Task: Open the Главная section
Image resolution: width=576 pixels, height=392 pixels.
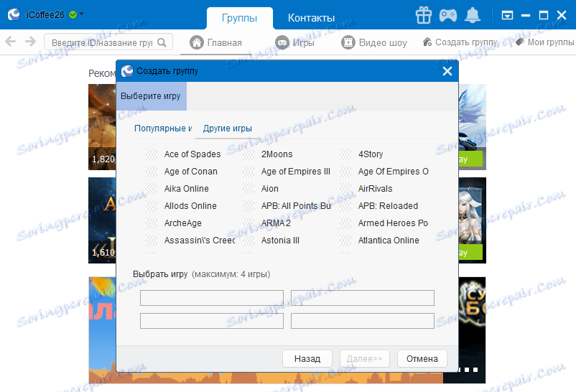Action: [215, 42]
